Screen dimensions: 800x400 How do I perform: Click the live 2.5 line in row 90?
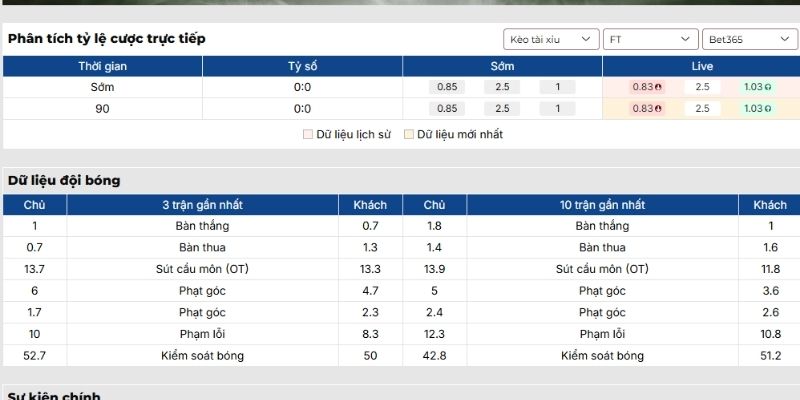(703, 109)
